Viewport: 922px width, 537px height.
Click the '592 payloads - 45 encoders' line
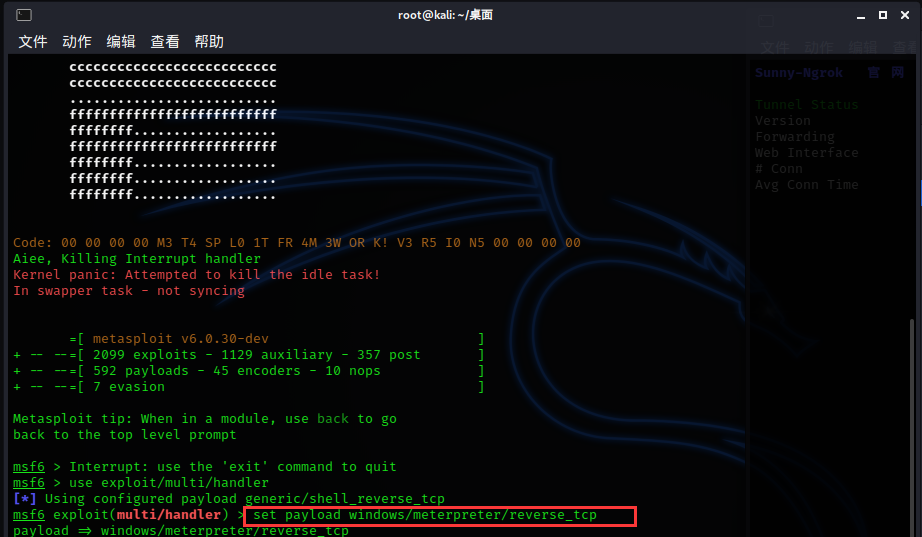point(248,371)
